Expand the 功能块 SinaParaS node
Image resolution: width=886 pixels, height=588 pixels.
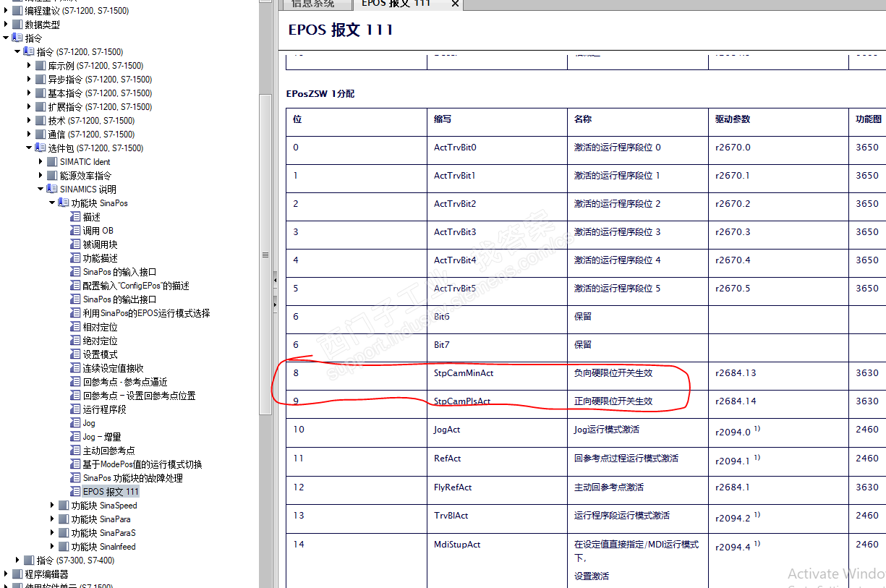[x=52, y=533]
